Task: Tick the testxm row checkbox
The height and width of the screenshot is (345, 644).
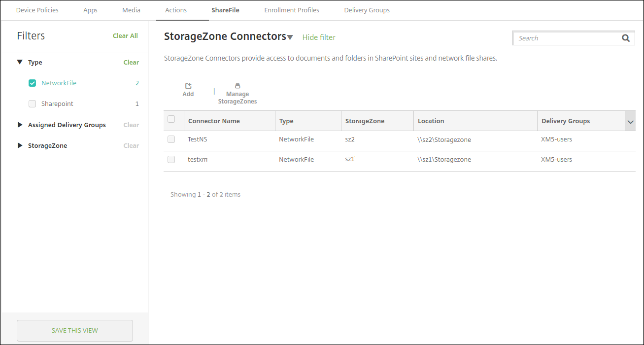Action: coord(171,160)
